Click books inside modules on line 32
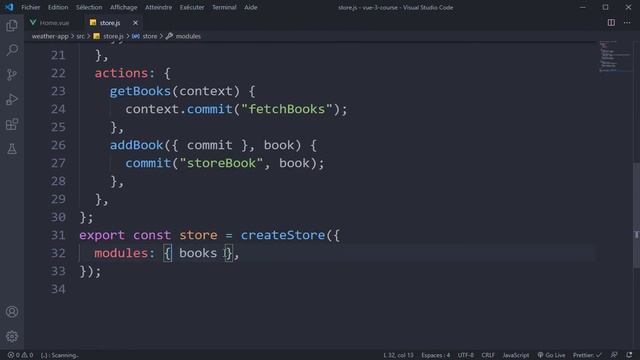Image resolution: width=640 pixels, height=360 pixels. 198,253
